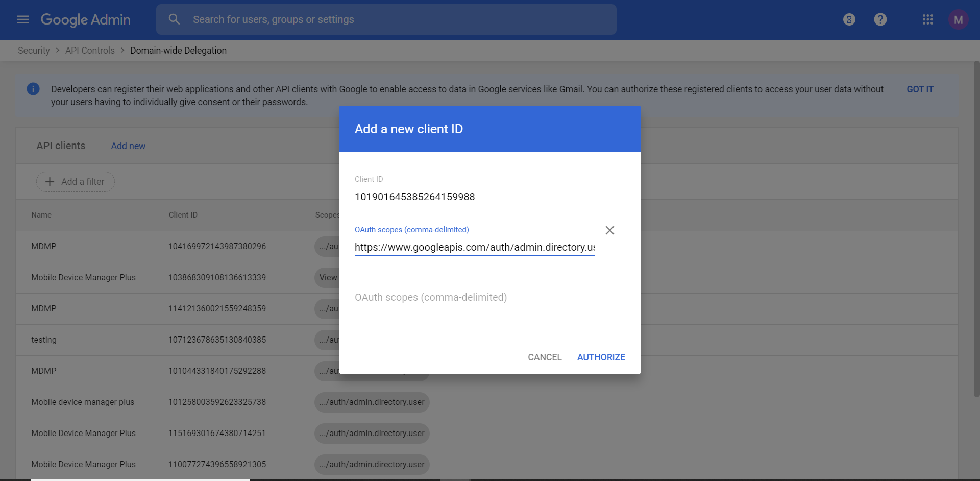The width and height of the screenshot is (980, 481).
Task: Remove the OAuth scope with X icon
Action: point(609,230)
